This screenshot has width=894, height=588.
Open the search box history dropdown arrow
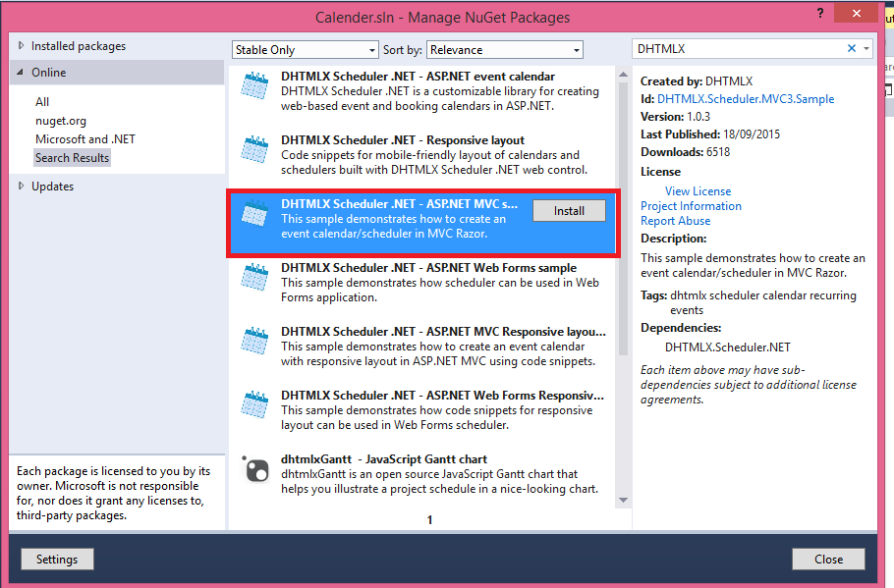point(866,49)
